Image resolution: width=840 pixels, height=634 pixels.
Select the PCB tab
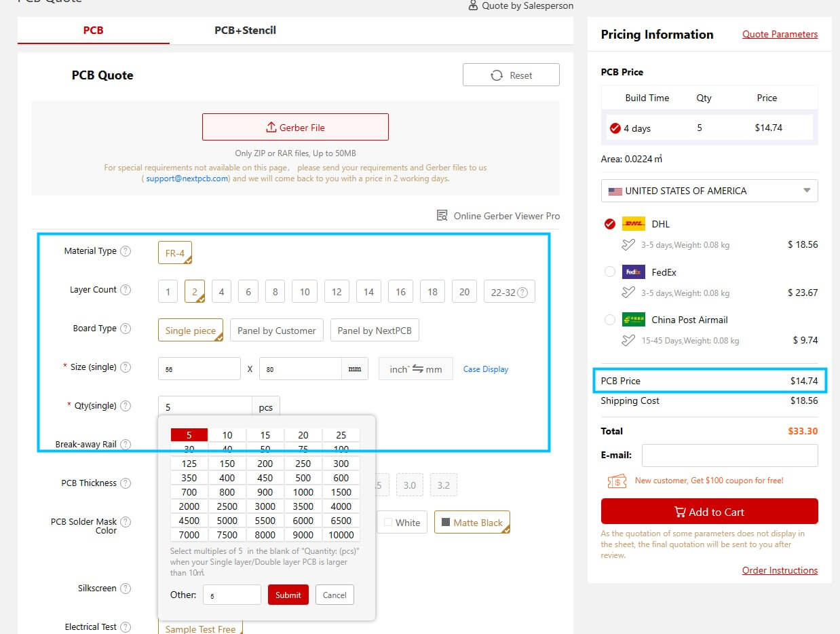(x=93, y=30)
